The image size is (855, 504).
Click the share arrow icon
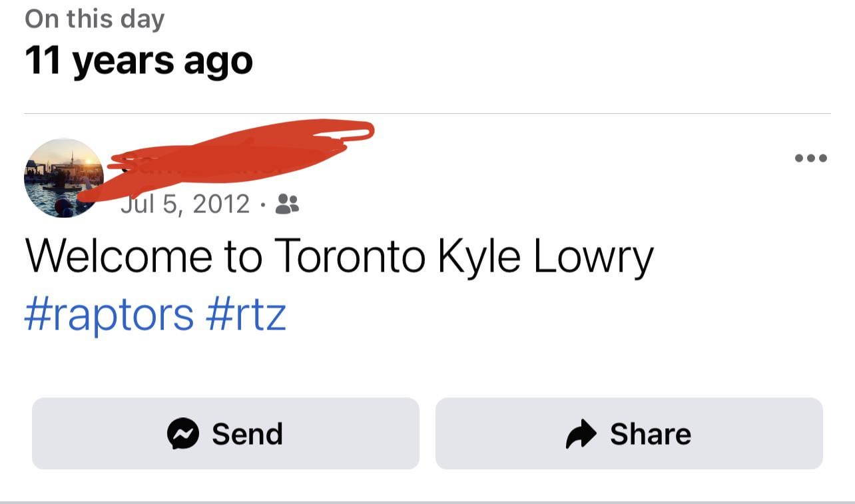pos(581,434)
